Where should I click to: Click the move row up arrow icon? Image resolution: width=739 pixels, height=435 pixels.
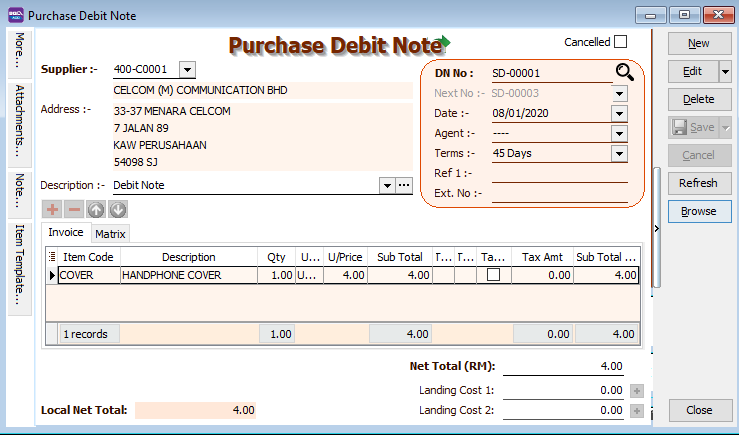(96, 210)
